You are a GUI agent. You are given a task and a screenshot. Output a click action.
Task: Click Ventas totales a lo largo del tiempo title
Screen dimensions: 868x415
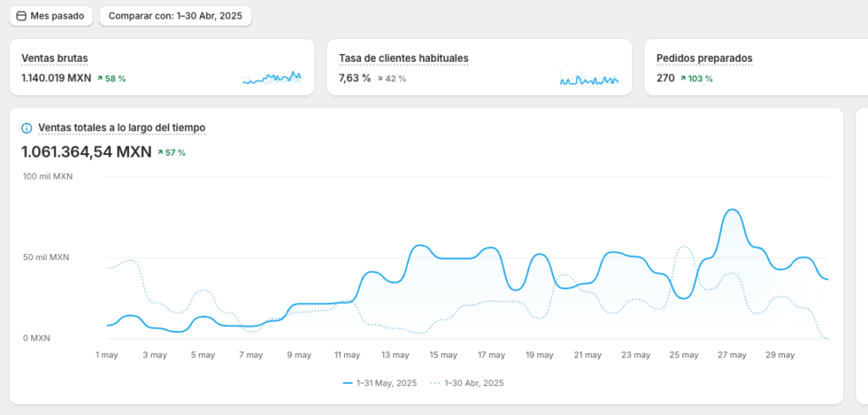(121, 128)
